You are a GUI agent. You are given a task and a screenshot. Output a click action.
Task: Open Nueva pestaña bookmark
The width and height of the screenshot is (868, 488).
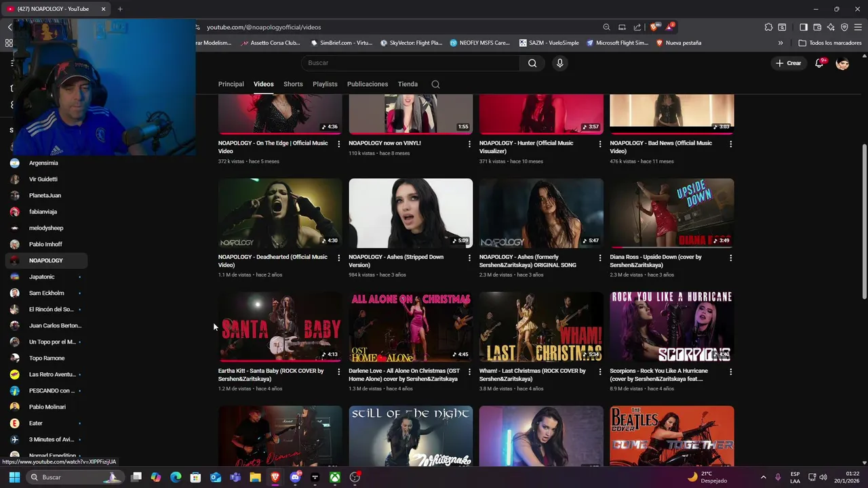pyautogui.click(x=678, y=43)
